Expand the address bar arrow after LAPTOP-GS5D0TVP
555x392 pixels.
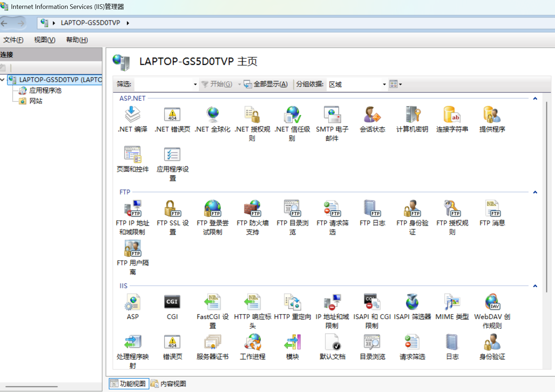pos(128,23)
